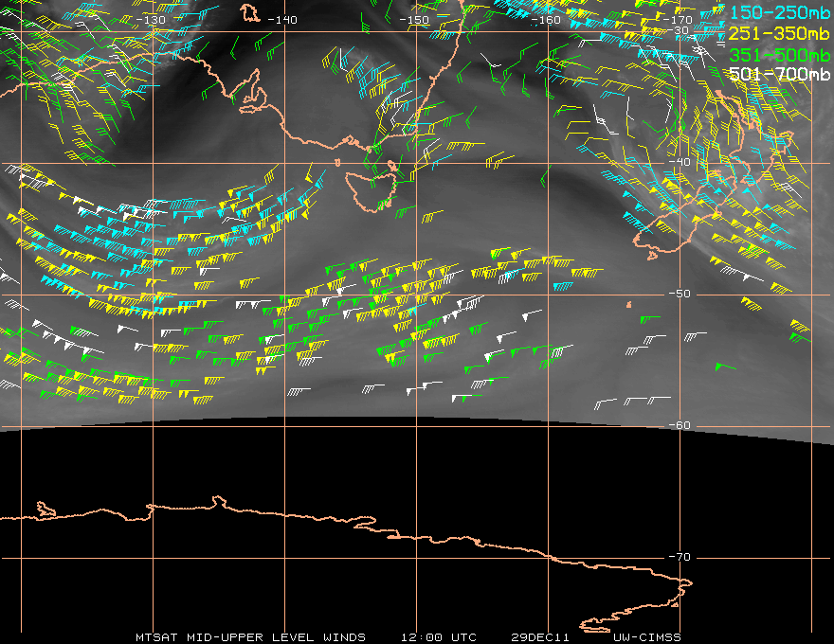Click the 351-500mb green legend entry

[779, 54]
